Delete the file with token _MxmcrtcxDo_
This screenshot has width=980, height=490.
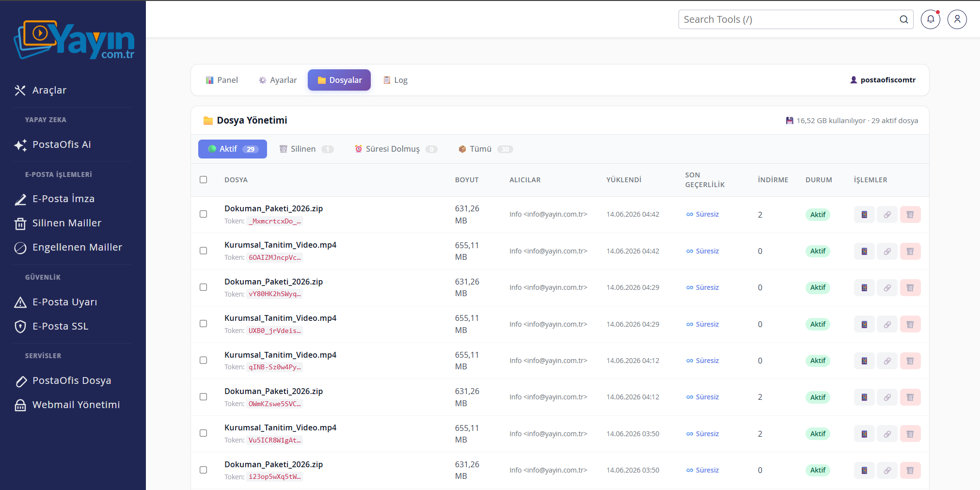(x=910, y=215)
